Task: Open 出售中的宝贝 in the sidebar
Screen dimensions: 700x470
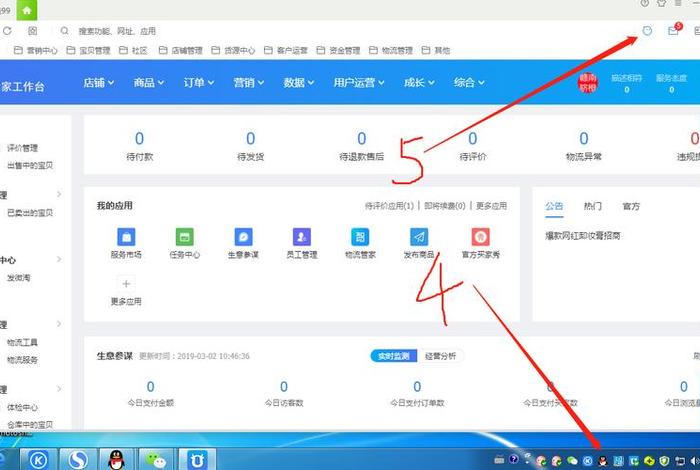Action: click(x=30, y=165)
